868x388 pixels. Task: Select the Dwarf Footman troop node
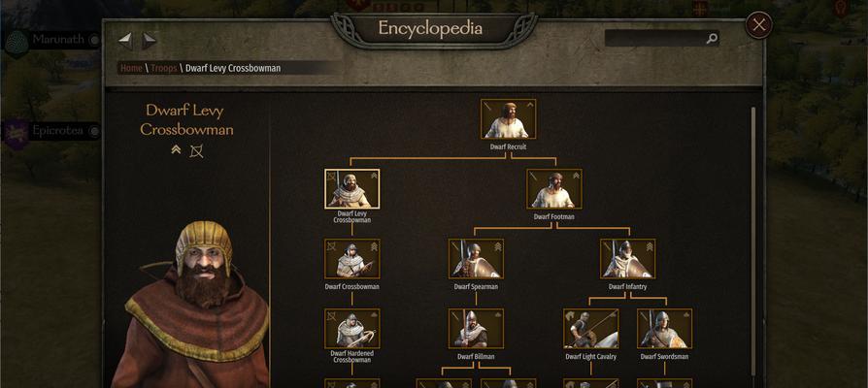[554, 189]
